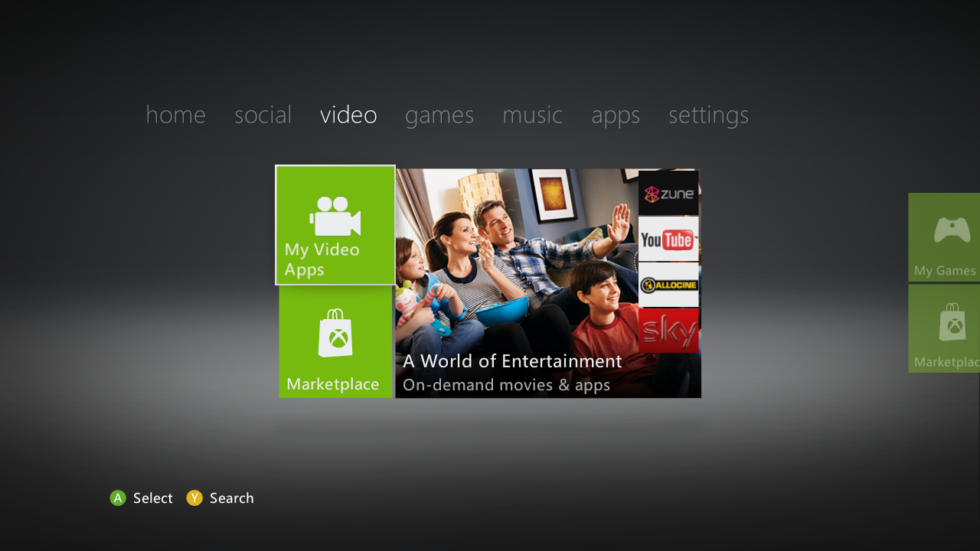Click the Select label
This screenshot has height=551, width=980.
tap(153, 498)
